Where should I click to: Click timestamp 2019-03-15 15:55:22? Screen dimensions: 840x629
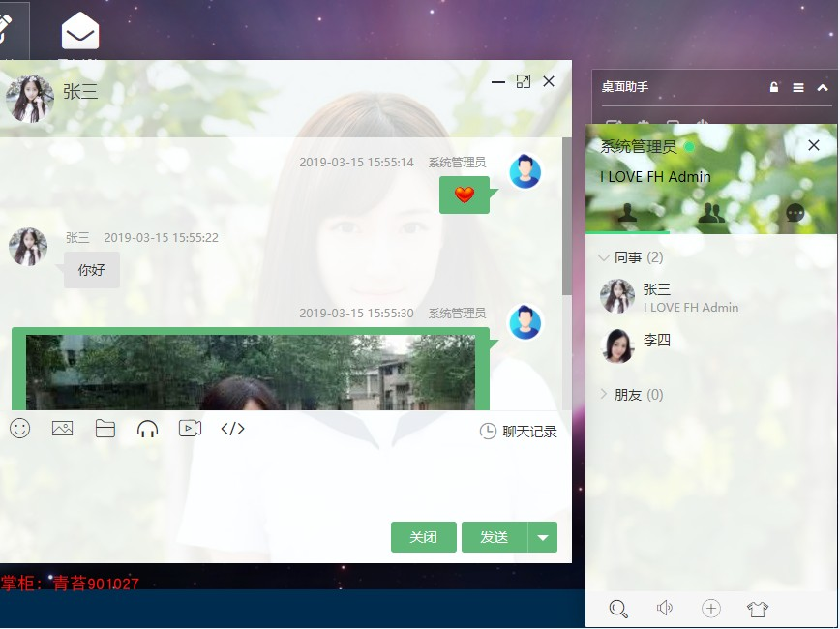point(162,238)
